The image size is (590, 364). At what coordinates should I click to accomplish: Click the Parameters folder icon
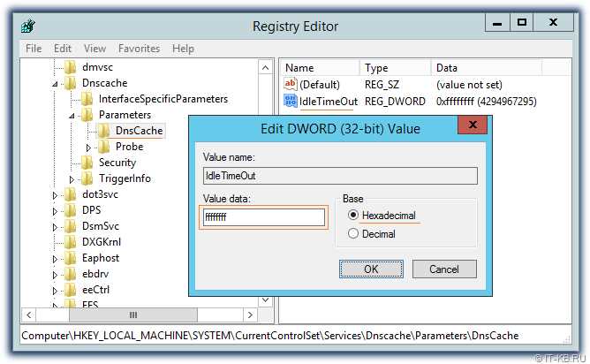87,115
